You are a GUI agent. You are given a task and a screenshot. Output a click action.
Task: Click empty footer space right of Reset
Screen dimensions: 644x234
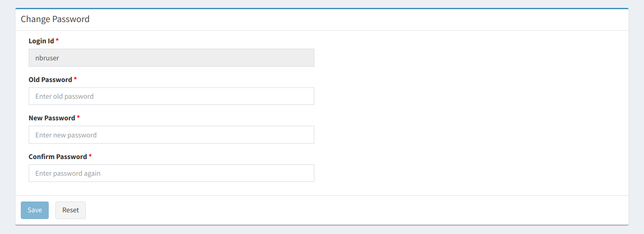coord(333,210)
